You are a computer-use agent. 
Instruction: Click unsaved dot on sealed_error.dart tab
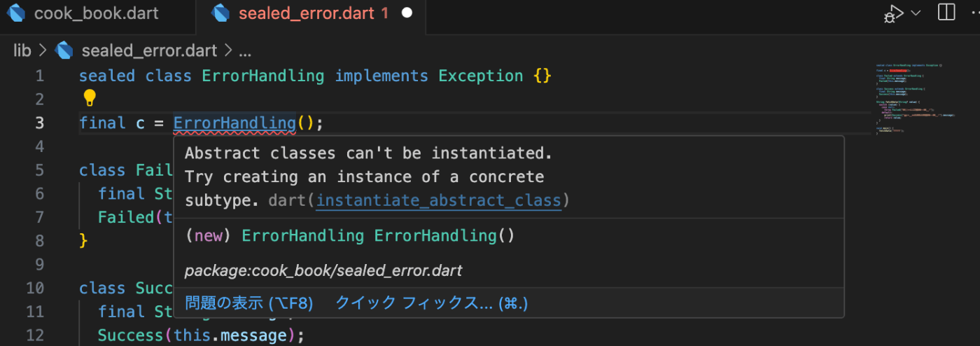click(x=407, y=13)
